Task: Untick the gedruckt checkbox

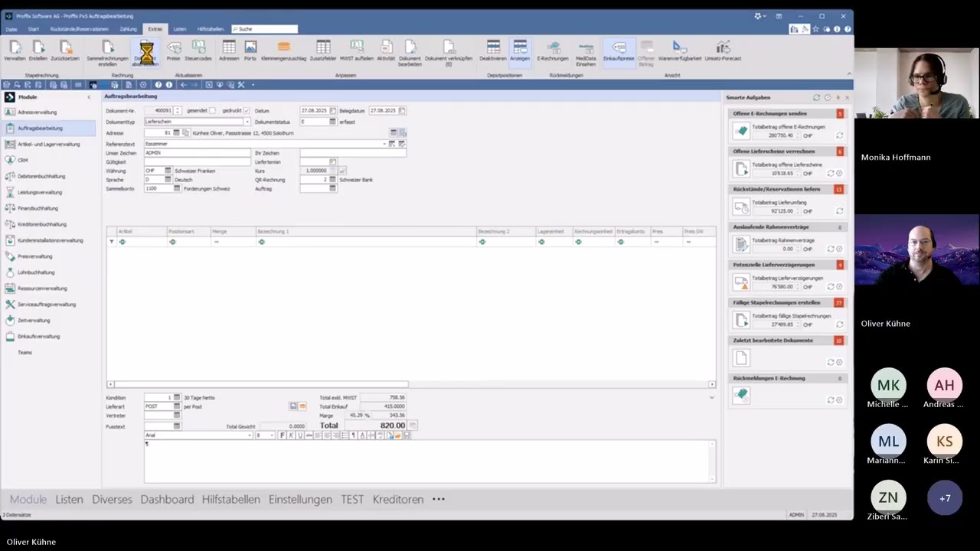Action: [247, 111]
